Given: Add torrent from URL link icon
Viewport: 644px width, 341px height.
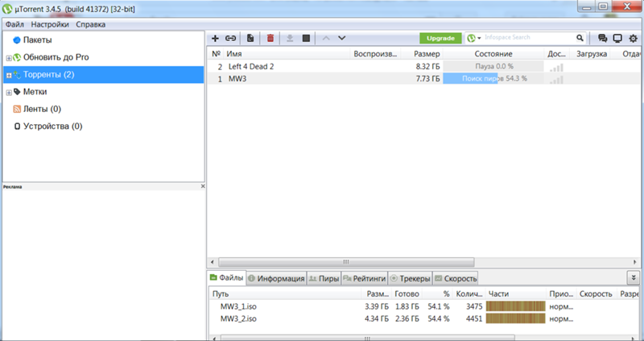Looking at the screenshot, I should click(x=230, y=38).
